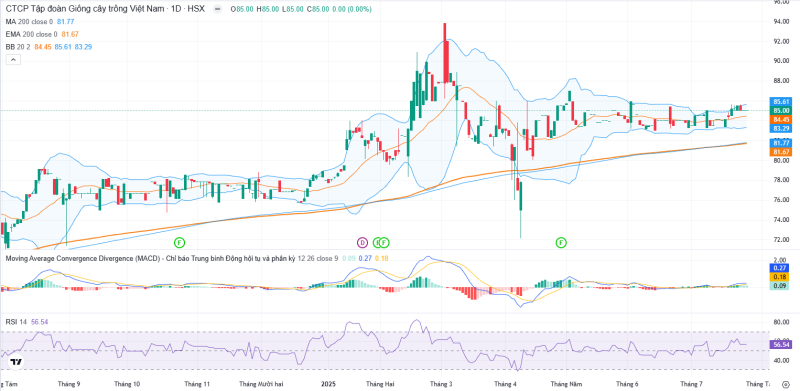
Task: Click the Tháng 4 time axis label
Action: tap(505, 384)
